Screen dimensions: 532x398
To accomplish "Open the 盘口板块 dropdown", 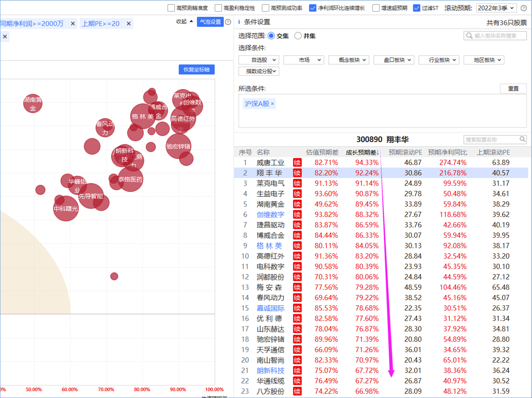I will tap(394, 60).
